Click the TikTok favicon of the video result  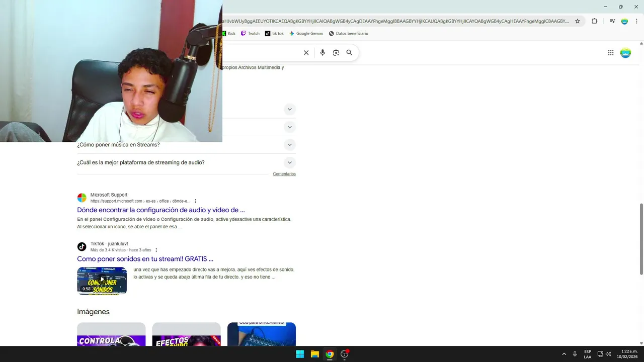click(x=82, y=246)
